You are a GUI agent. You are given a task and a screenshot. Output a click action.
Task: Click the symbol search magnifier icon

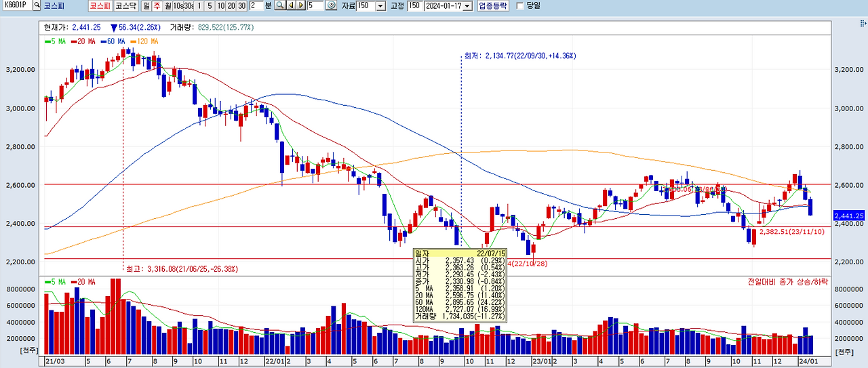coord(36,5)
